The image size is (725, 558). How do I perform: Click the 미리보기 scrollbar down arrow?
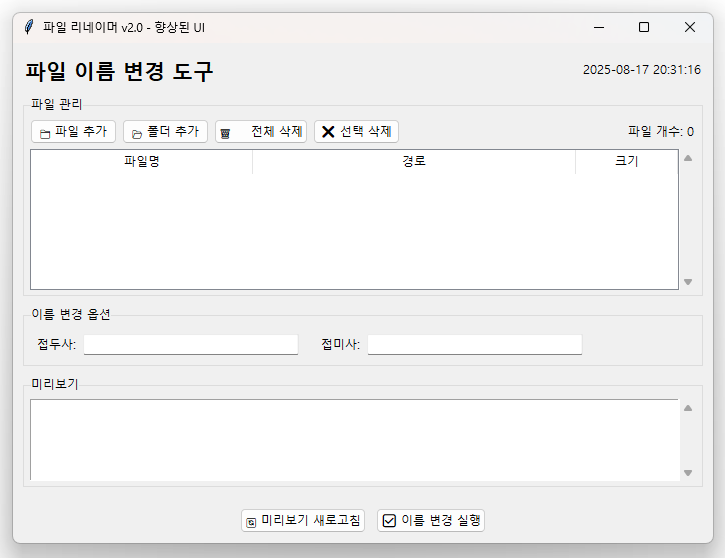tap(688, 472)
